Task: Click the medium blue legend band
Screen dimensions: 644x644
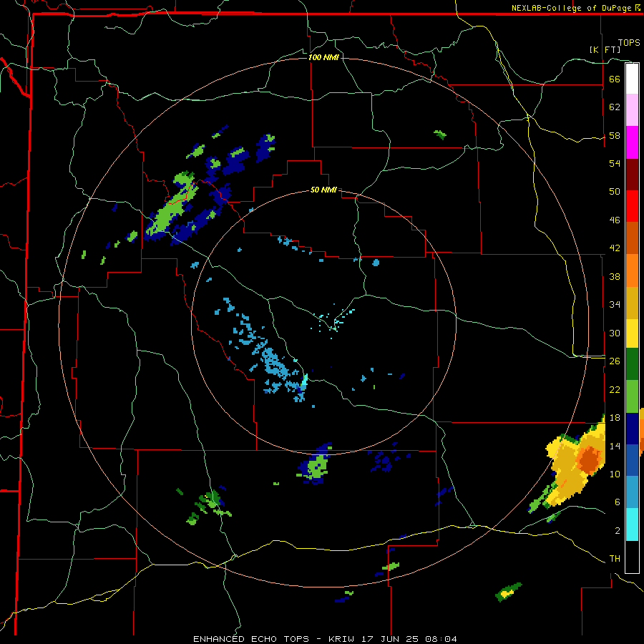Action: point(632,460)
